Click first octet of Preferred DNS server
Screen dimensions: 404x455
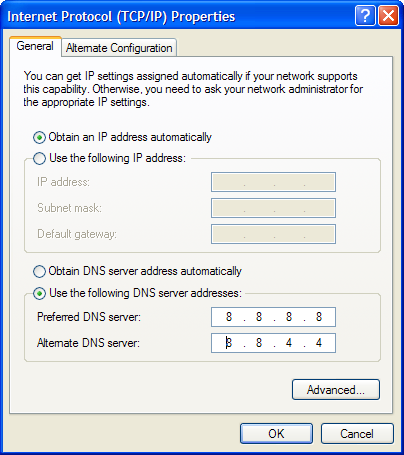[x=229, y=317]
